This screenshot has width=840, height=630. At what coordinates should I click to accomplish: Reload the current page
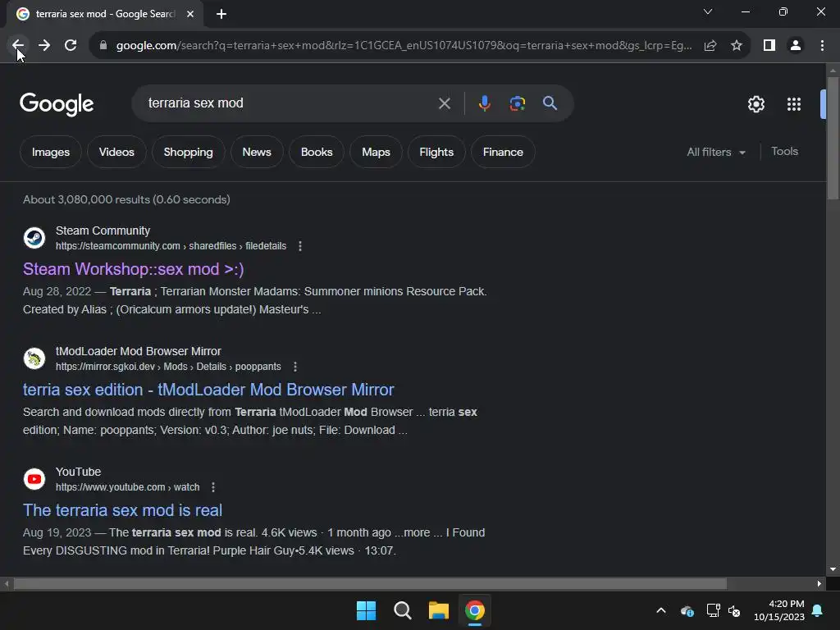tap(71, 46)
